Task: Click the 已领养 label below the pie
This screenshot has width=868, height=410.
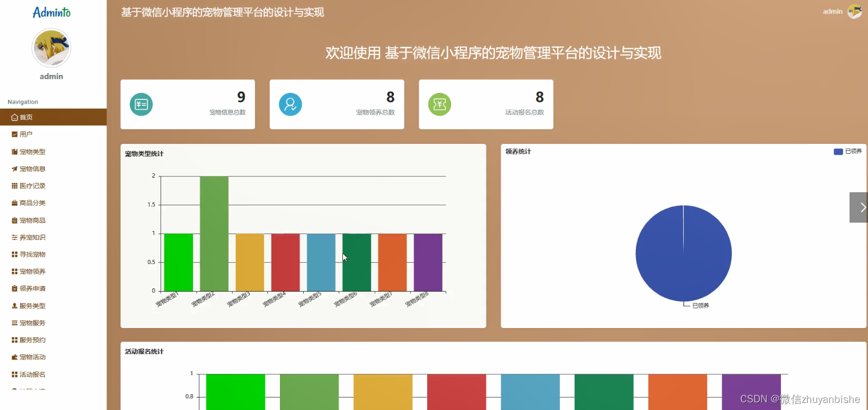Action: pyautogui.click(x=701, y=306)
